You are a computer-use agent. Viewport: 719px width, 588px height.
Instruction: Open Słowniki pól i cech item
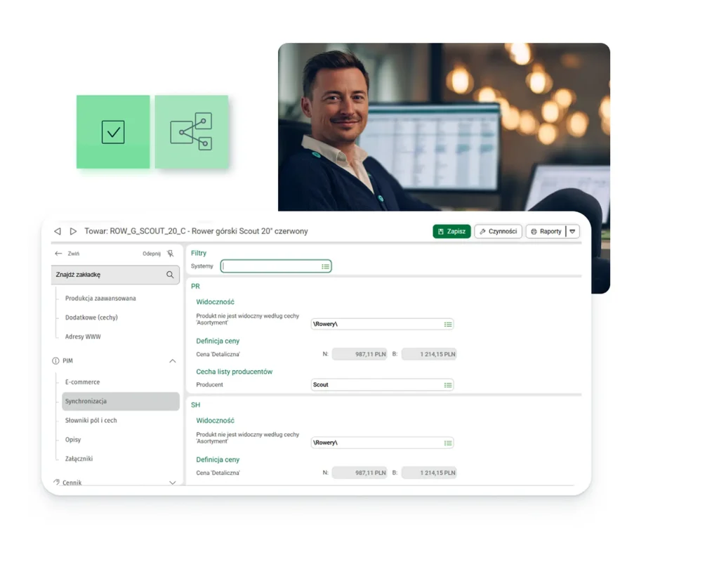(91, 421)
